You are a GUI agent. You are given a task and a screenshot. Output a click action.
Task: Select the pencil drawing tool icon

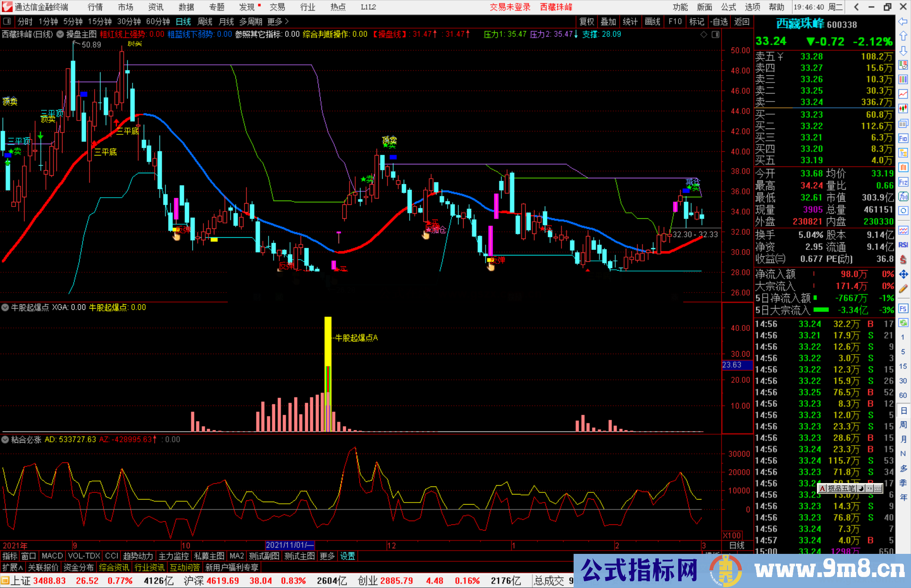click(903, 289)
